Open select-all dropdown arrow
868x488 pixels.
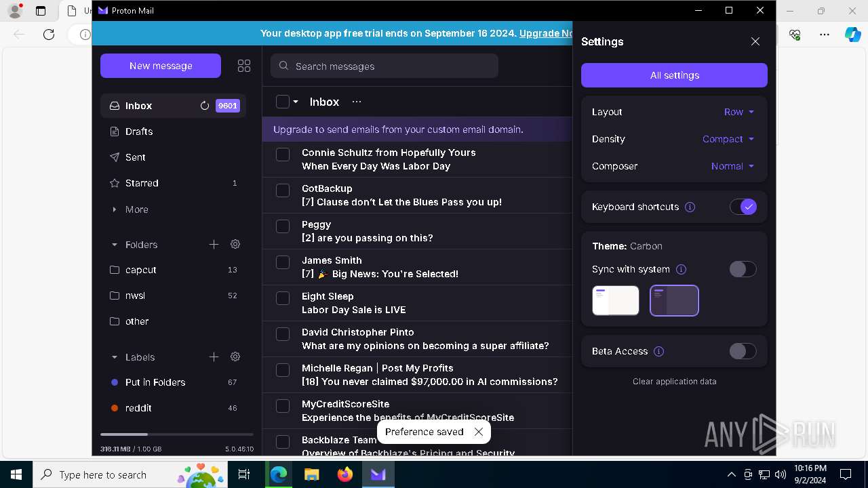(296, 102)
